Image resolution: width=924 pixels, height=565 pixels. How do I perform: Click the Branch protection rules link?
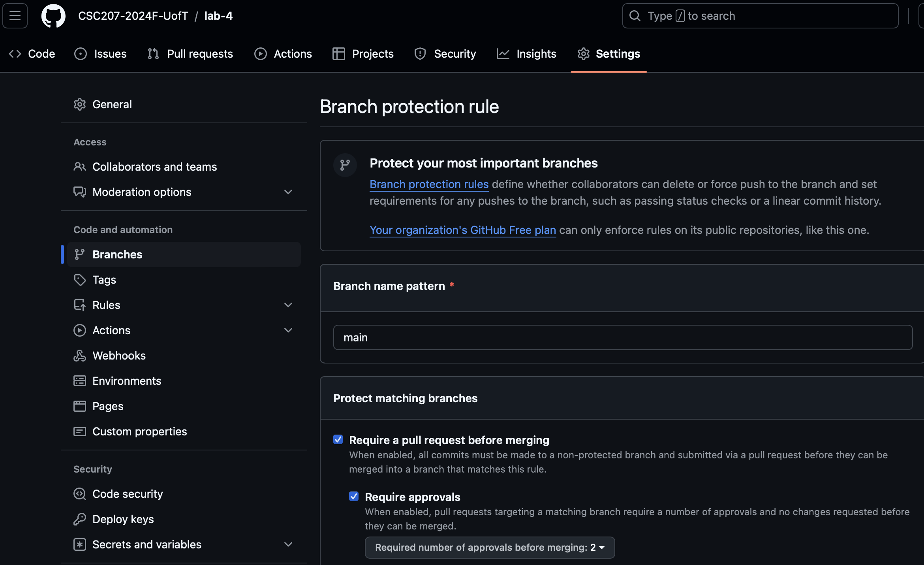point(429,184)
